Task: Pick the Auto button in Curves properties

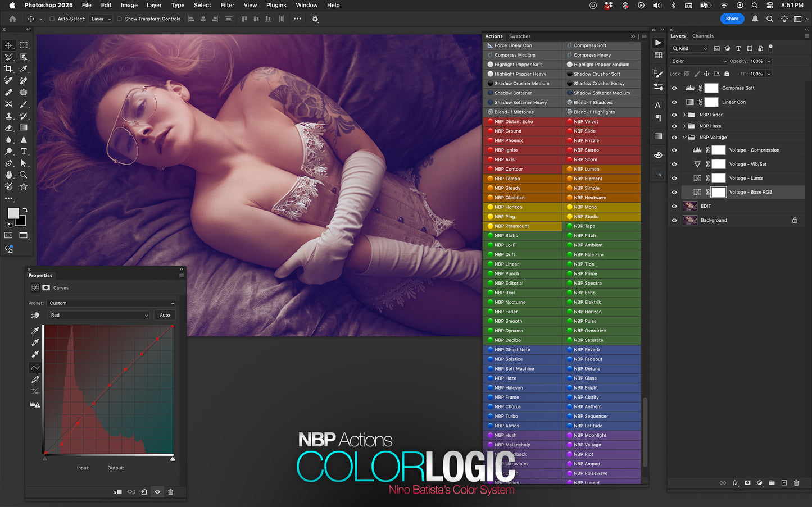Action: [x=165, y=315]
